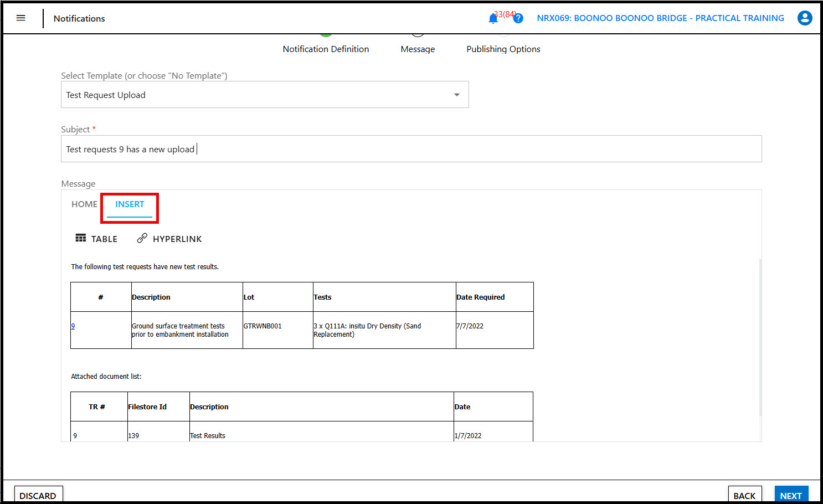823x504 pixels.
Task: Go to the Notification Definition step
Action: click(326, 49)
